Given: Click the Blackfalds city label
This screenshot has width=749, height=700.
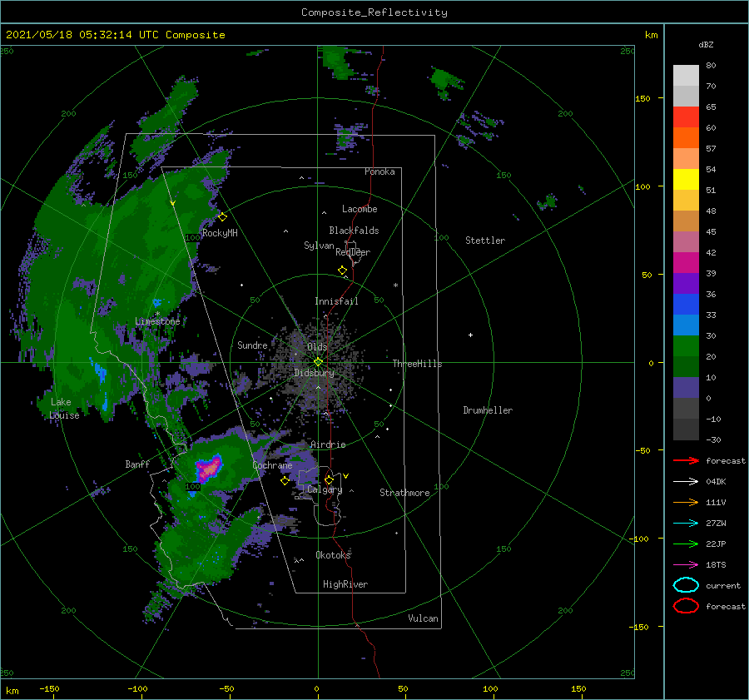Looking at the screenshot, I should pyautogui.click(x=354, y=231).
